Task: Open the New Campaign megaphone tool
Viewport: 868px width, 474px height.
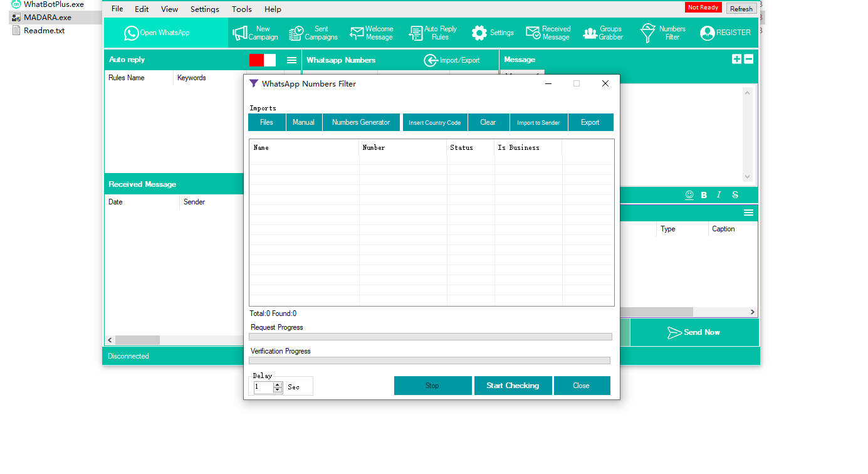Action: coord(255,33)
